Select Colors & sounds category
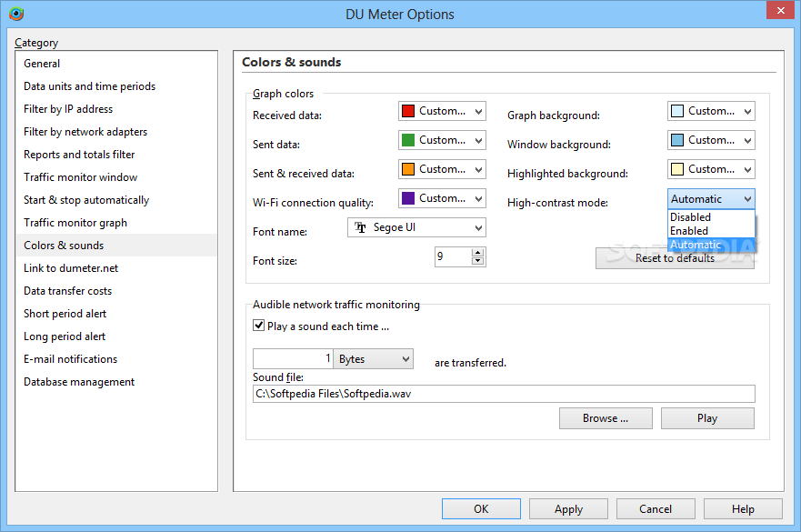Screen dimensions: 801x532 click(x=116, y=246)
